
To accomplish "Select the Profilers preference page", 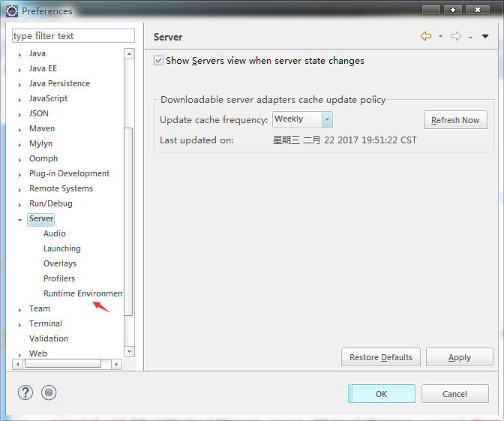I will 59,278.
